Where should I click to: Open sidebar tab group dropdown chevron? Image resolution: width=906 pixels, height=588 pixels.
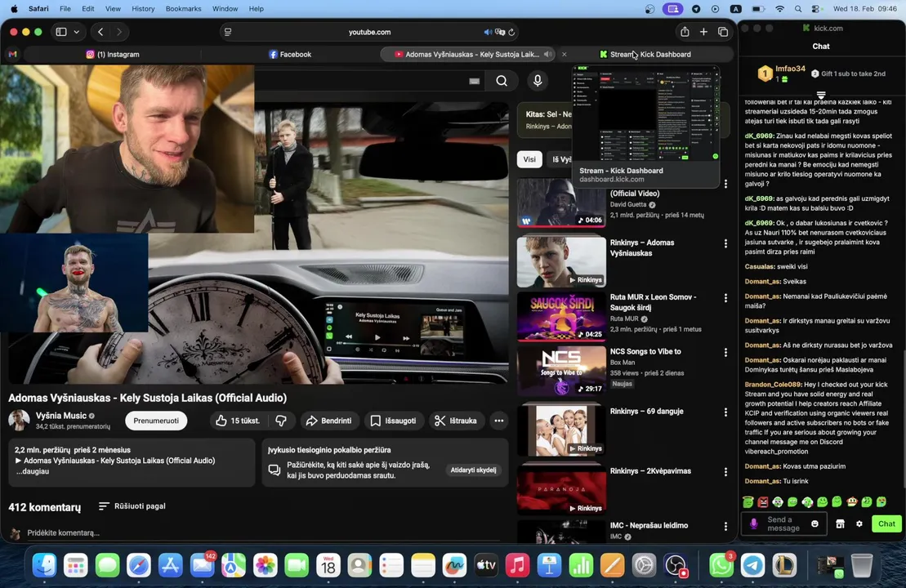pyautogui.click(x=76, y=32)
